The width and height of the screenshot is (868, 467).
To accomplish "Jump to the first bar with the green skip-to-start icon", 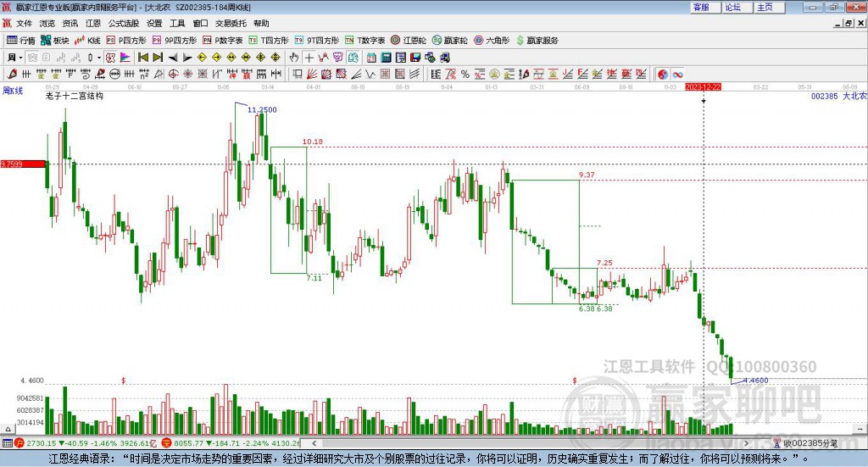I will (x=142, y=58).
